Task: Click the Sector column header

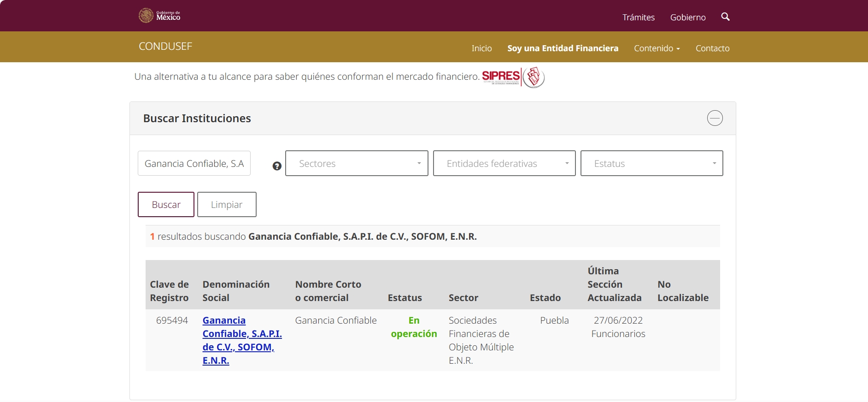Action: click(463, 298)
